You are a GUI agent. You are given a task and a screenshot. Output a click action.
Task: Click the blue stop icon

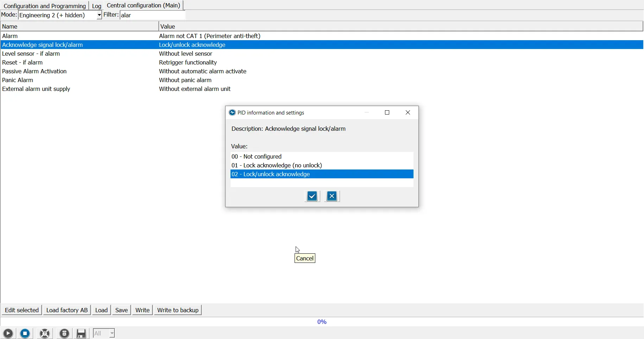pyautogui.click(x=25, y=333)
